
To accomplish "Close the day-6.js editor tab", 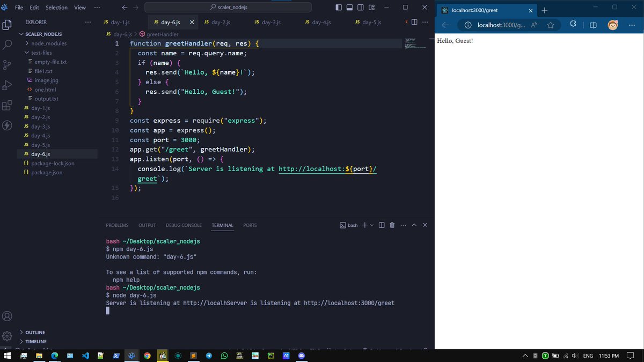I will point(192,22).
